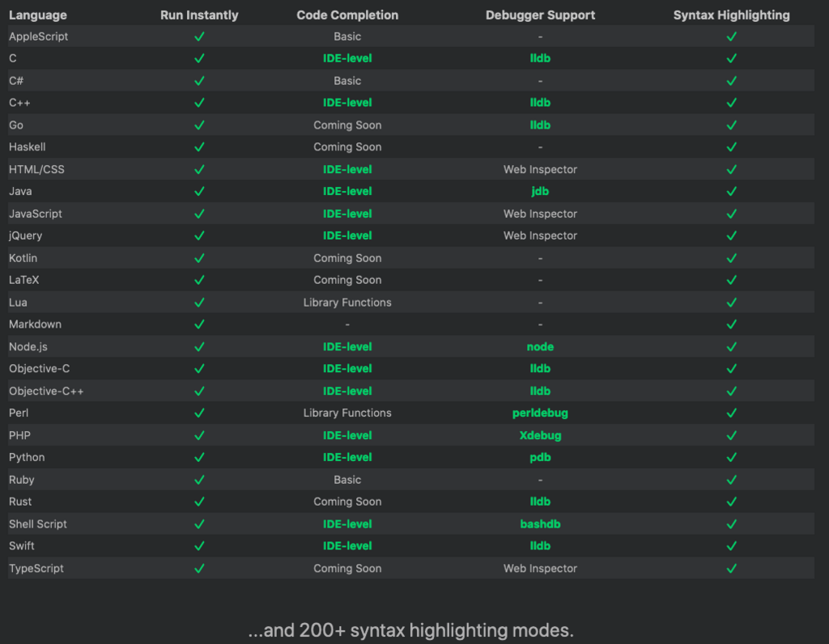The image size is (829, 644).
Task: Select the Shell Script language name
Action: click(38, 524)
